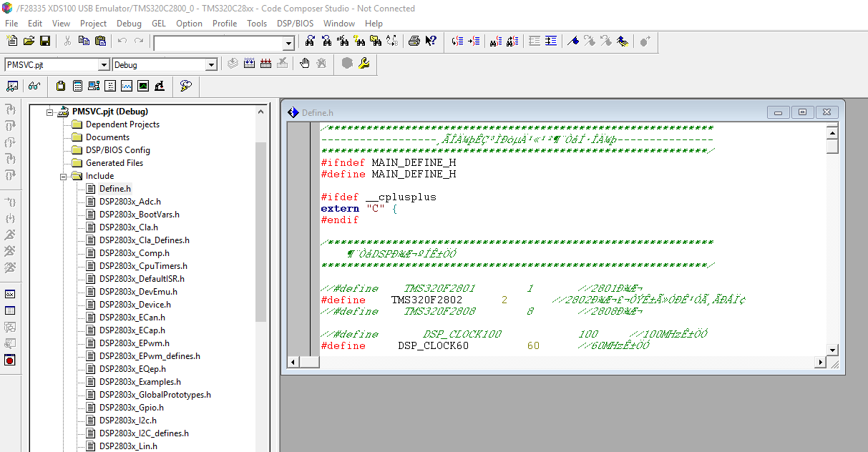This screenshot has height=452, width=868.
Task: Click the editor's vertical scrollbar down arrow
Action: point(832,350)
